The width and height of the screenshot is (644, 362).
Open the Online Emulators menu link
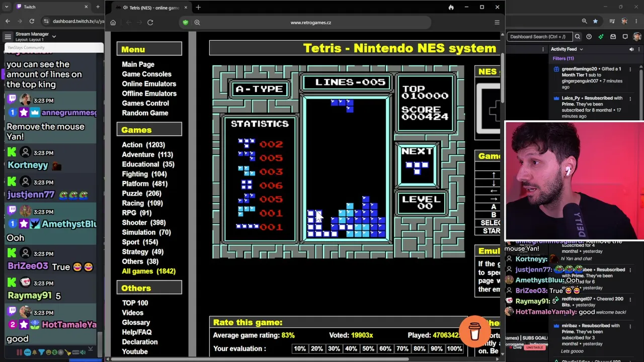pyautogui.click(x=149, y=84)
